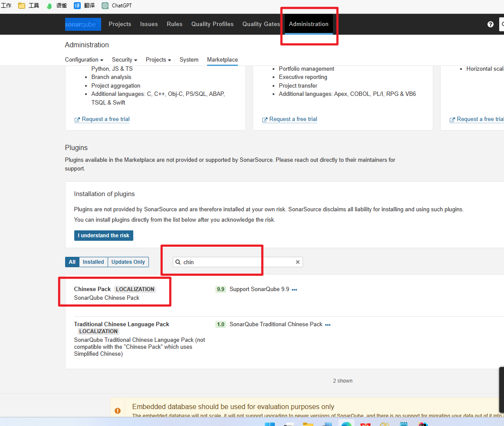504x426 pixels.
Task: Click the embedded database warning icon
Action: (x=118, y=410)
